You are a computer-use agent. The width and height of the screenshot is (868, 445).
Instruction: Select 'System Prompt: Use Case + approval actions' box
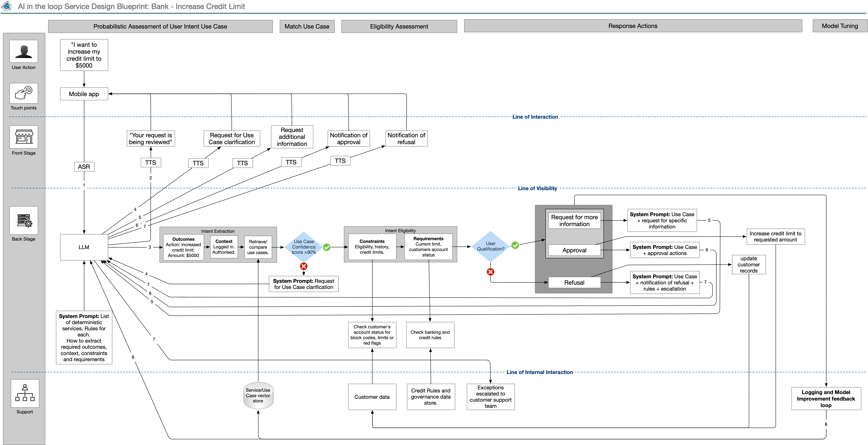click(x=665, y=250)
